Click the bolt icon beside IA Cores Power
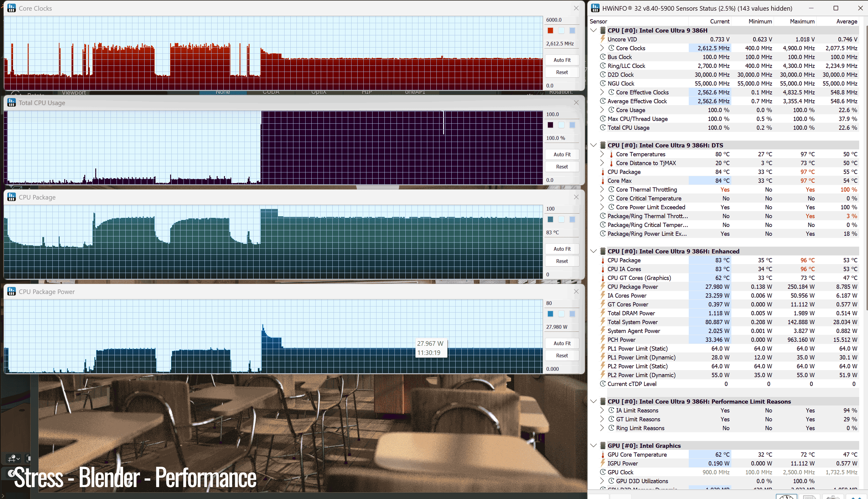 [x=603, y=296]
